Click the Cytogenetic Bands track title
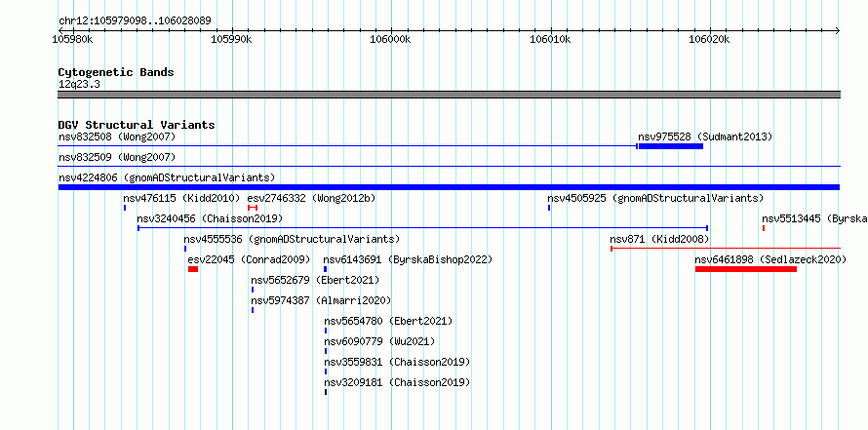This screenshot has height=430, width=868. pos(116,72)
